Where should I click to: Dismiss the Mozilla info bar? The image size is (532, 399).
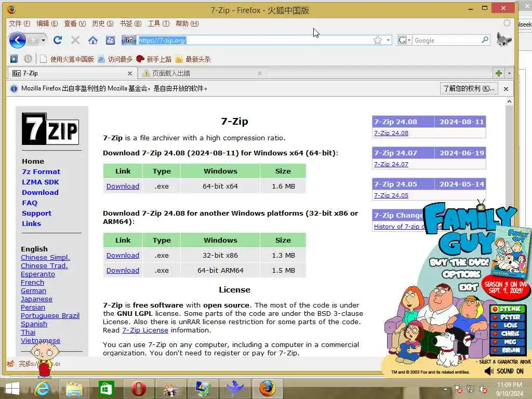tap(506, 89)
